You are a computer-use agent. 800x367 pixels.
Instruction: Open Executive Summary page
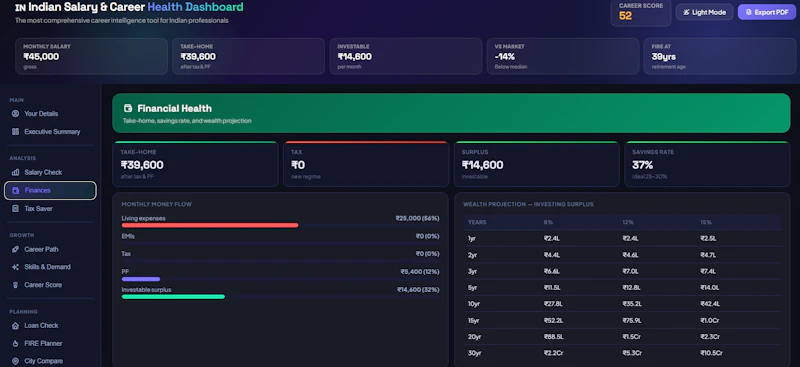pyautogui.click(x=50, y=132)
